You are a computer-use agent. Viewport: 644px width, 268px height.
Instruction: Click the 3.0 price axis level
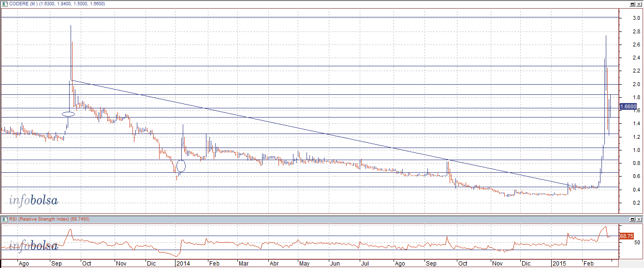pyautogui.click(x=630, y=18)
